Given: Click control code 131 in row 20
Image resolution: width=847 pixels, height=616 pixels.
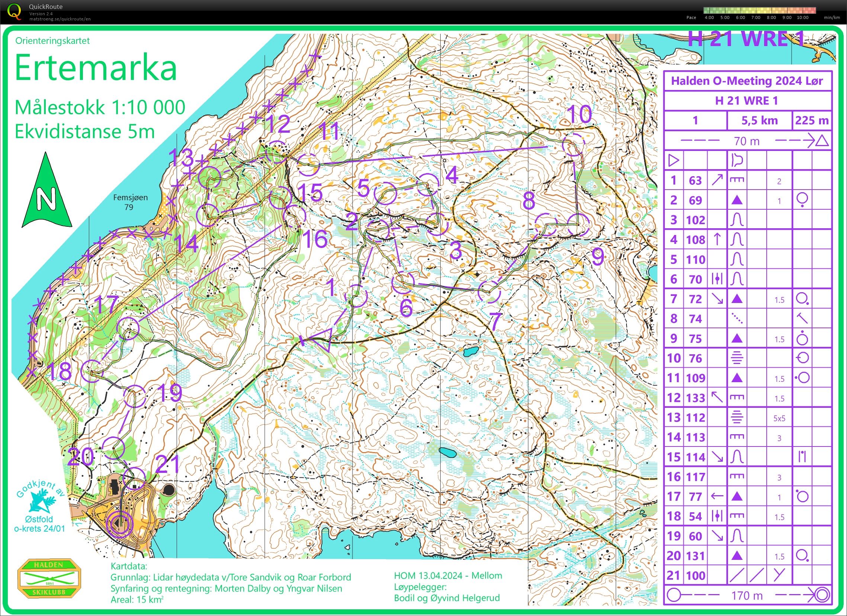Looking at the screenshot, I should (695, 556).
